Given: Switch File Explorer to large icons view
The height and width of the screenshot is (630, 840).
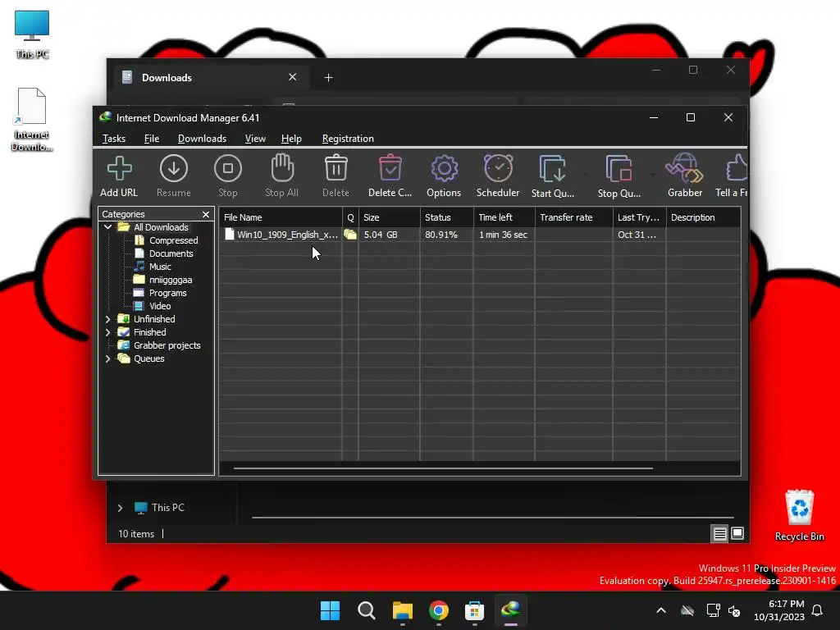Looking at the screenshot, I should pyautogui.click(x=737, y=533).
